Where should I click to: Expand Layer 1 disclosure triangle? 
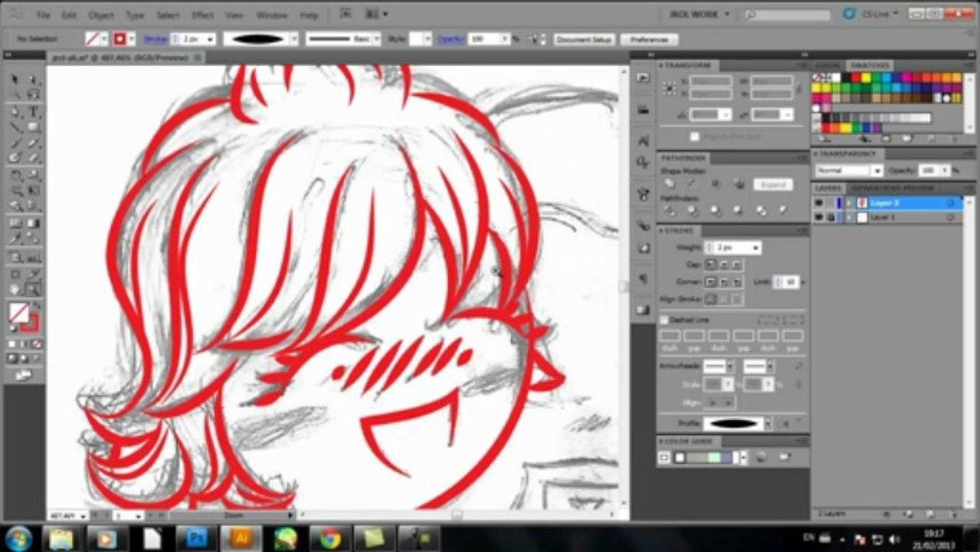point(848,218)
